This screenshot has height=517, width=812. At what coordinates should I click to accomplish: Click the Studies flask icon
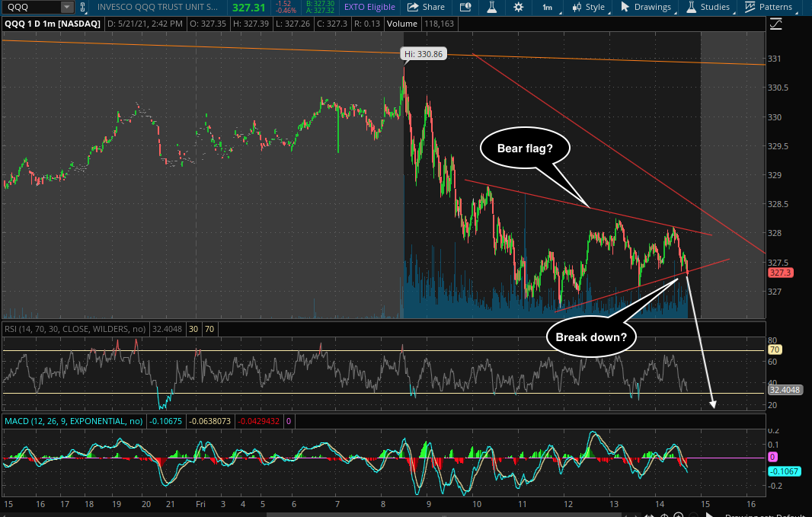coord(691,7)
